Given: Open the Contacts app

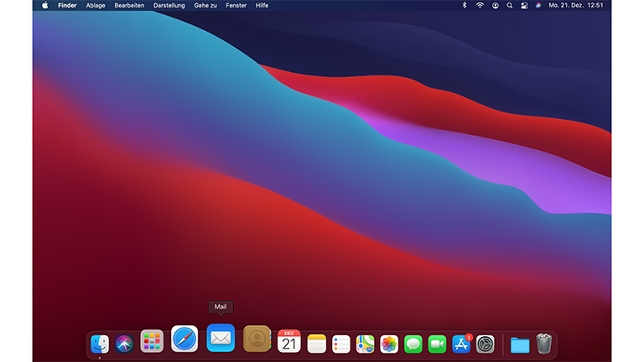Looking at the screenshot, I should [x=257, y=339].
